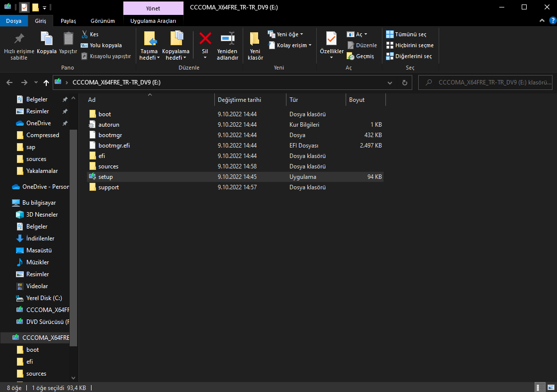Collapse the ribbon with chevron
This screenshot has height=392, width=557.
coord(542,20)
